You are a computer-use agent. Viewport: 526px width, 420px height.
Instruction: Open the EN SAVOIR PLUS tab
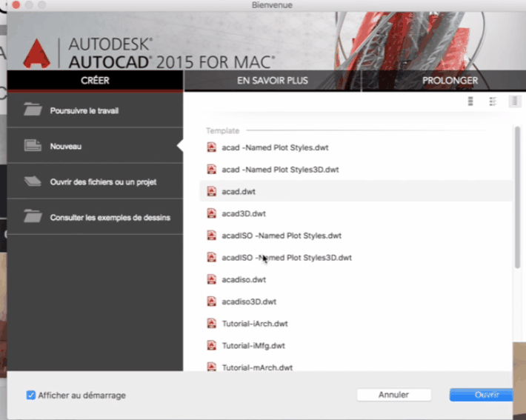(x=273, y=81)
